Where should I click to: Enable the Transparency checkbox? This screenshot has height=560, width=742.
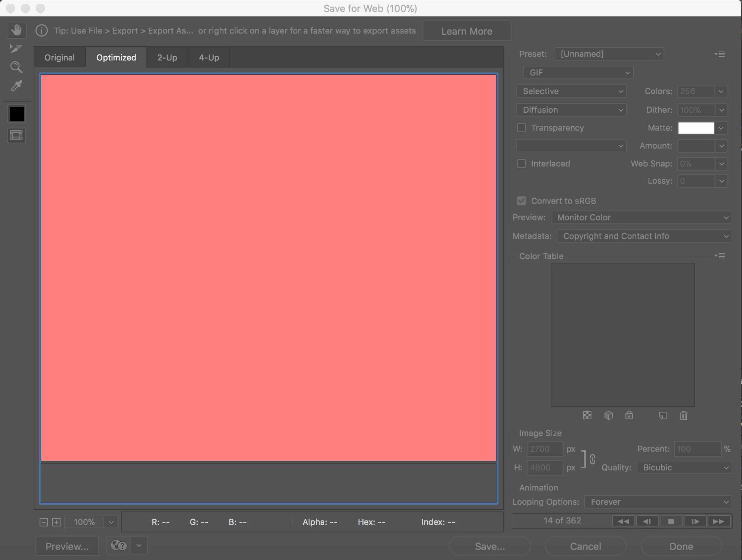pos(522,128)
